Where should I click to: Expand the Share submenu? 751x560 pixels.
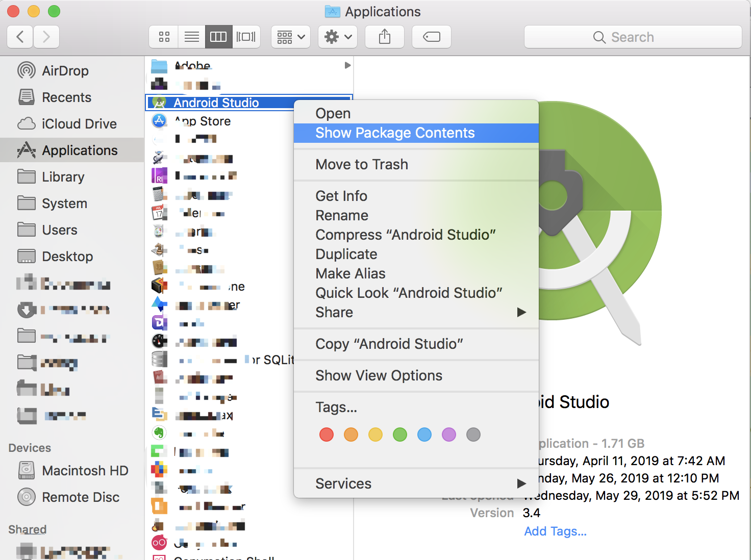[416, 312]
